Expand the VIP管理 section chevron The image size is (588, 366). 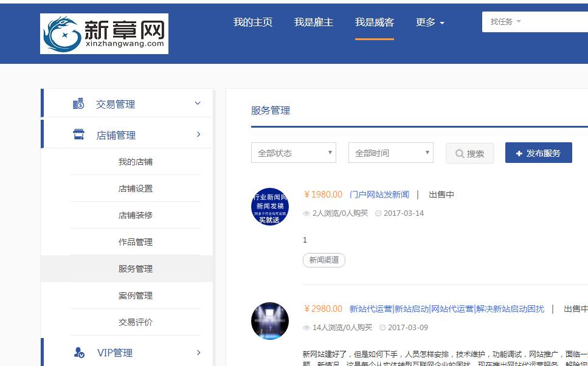199,353
